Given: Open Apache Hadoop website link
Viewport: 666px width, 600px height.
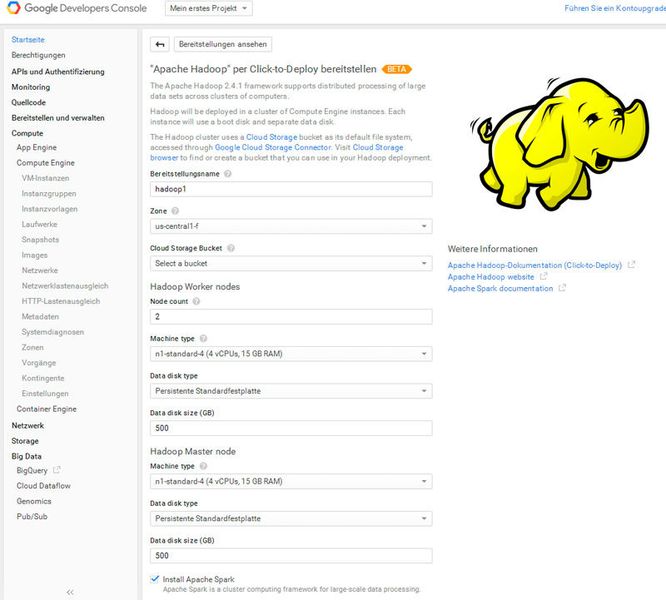Looking at the screenshot, I should [491, 277].
